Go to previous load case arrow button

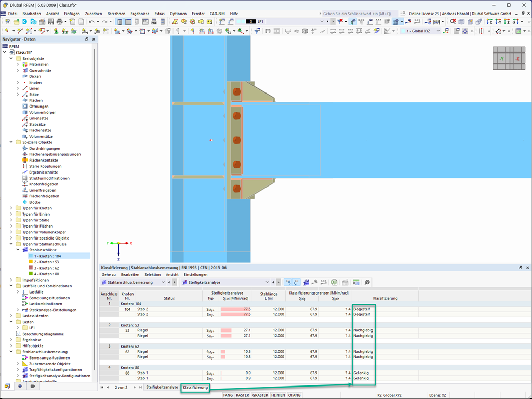pyautogui.click(x=327, y=22)
